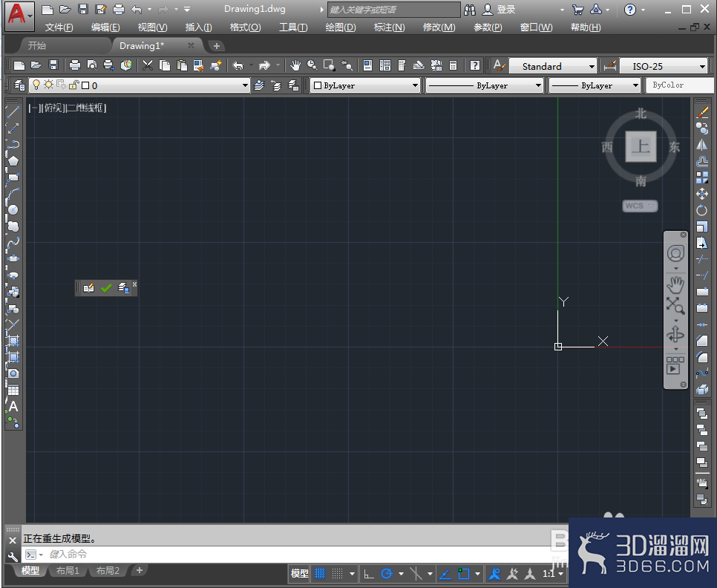Click 模型 button in status bar
This screenshot has height=588, width=717.
pos(300,573)
